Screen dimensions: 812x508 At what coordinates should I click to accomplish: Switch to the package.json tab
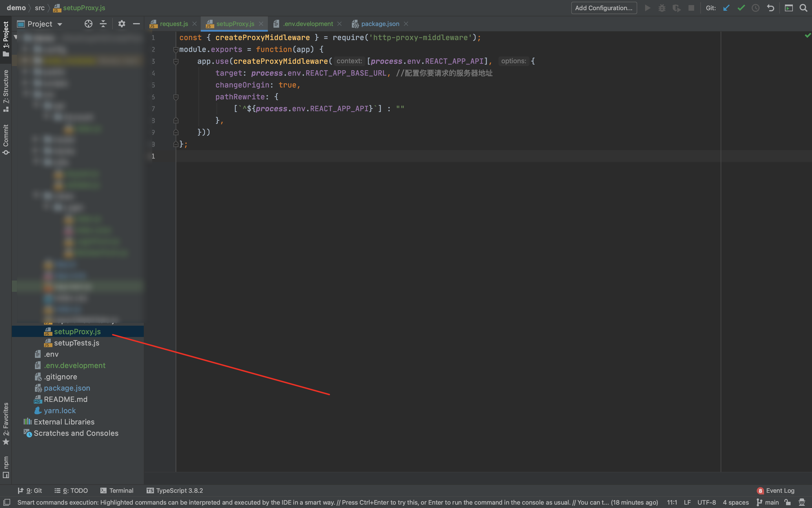tap(380, 24)
